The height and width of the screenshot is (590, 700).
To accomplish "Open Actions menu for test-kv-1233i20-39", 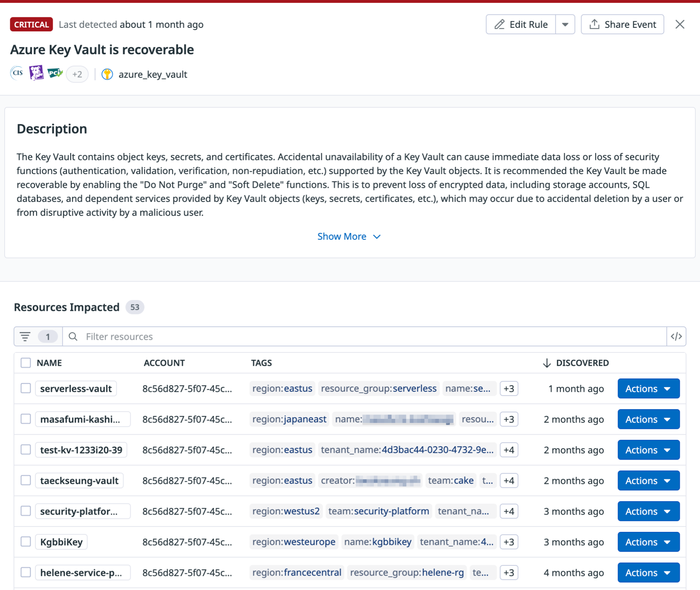I will coord(648,450).
